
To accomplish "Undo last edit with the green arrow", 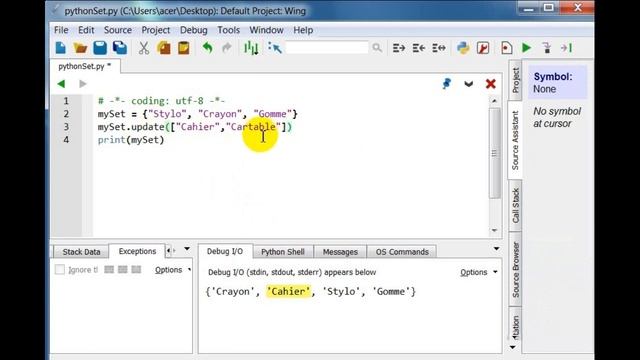I will pyautogui.click(x=207, y=48).
